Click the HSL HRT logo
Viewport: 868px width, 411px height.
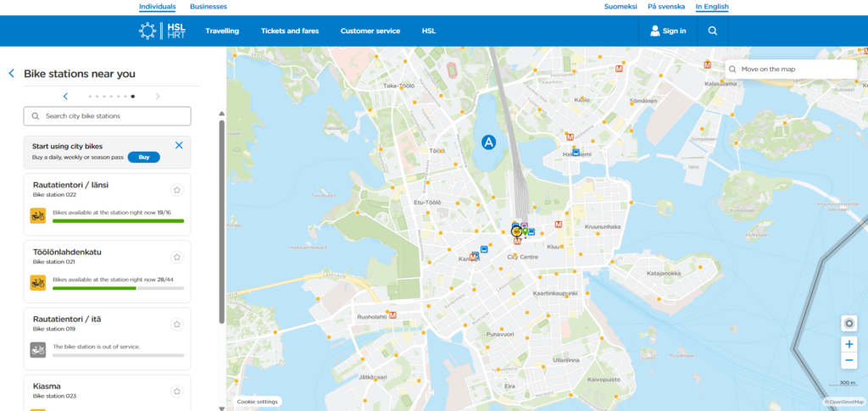coord(162,31)
